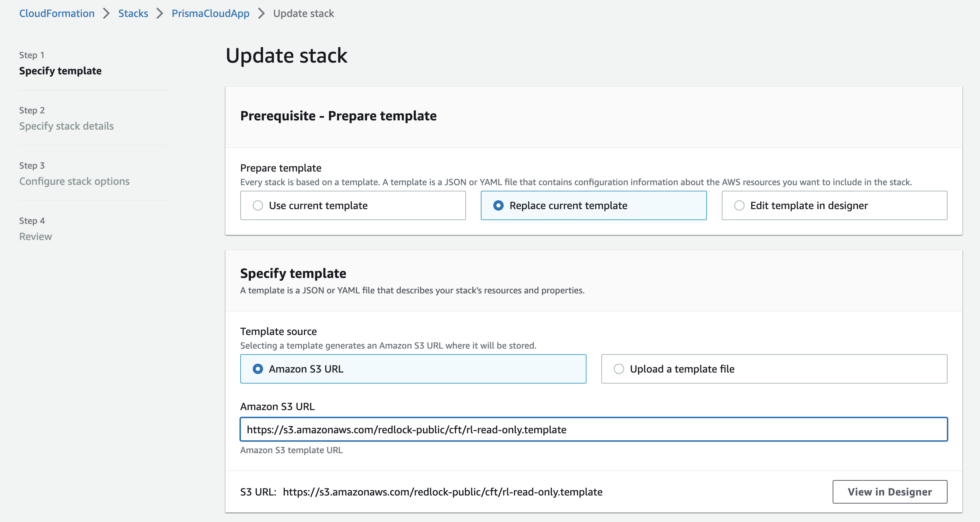
Task: Go to Step 2 Specify stack details
Action: (66, 126)
